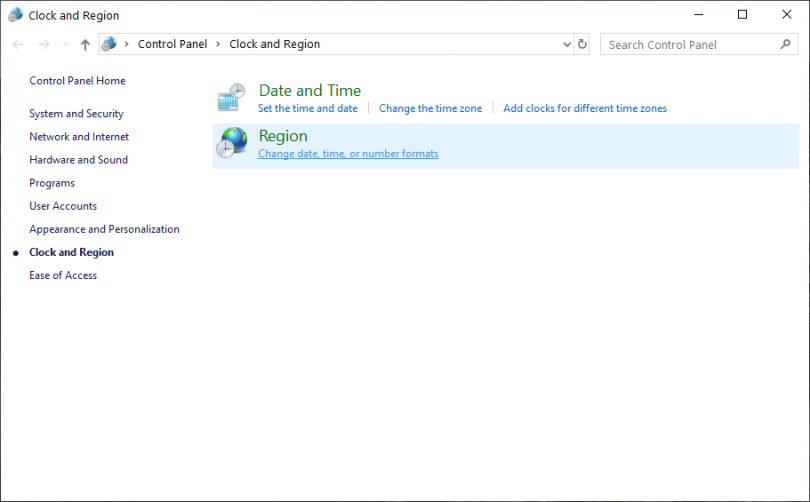
Task: Open the Region globe icon
Action: point(231,142)
